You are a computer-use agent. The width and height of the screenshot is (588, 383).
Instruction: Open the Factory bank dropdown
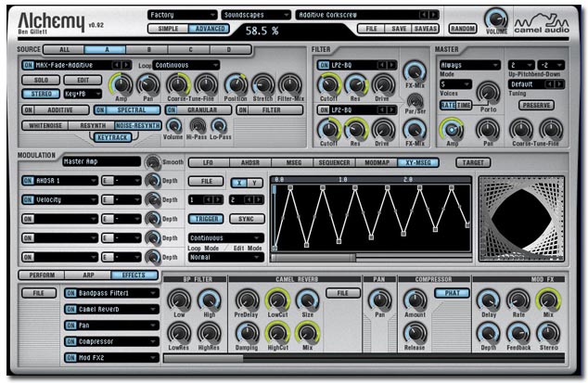pyautogui.click(x=183, y=15)
